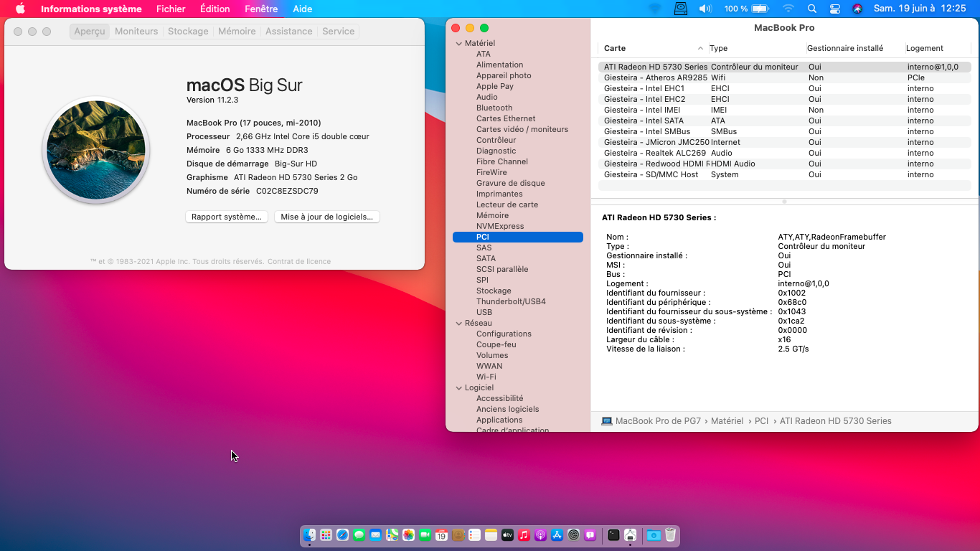Sort by the Logement column header
This screenshot has height=551, width=980.
[938, 48]
